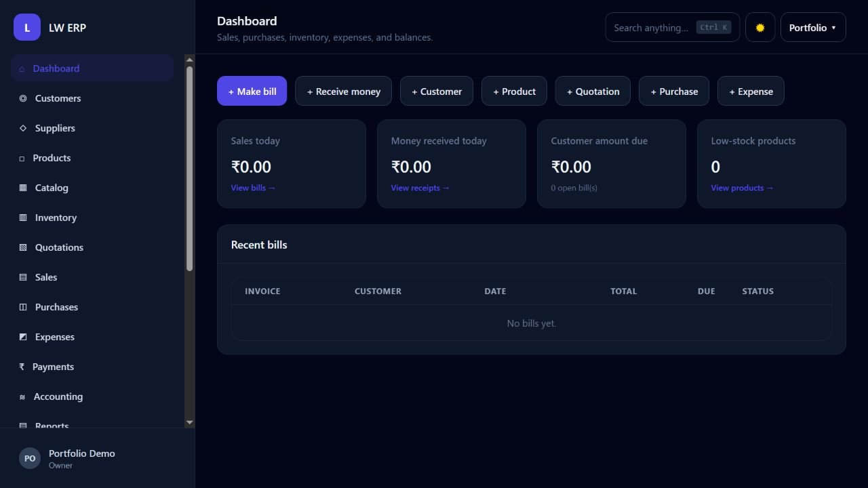Click the Portfolio Demo user name

[x=82, y=453]
